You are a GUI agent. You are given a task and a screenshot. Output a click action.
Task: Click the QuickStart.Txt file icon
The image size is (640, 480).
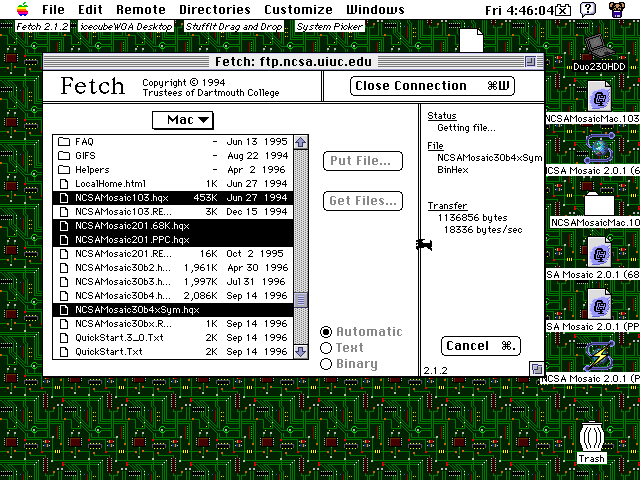point(64,352)
